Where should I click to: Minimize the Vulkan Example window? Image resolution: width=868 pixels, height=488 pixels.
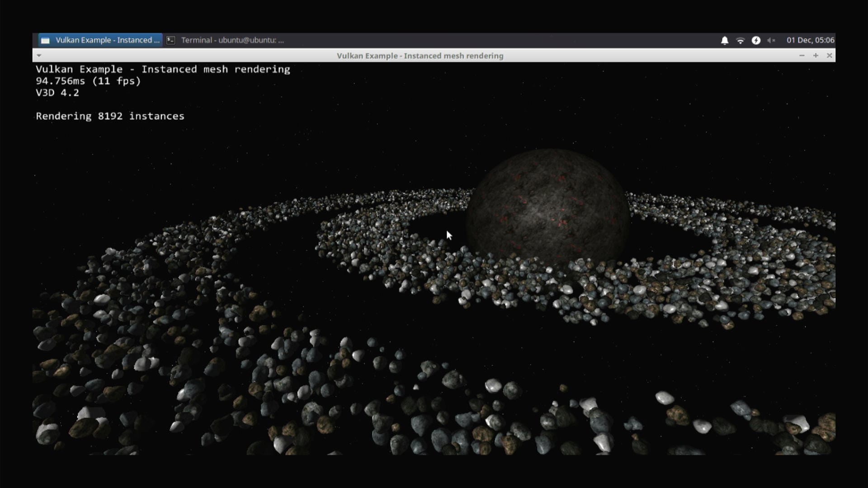click(x=802, y=56)
